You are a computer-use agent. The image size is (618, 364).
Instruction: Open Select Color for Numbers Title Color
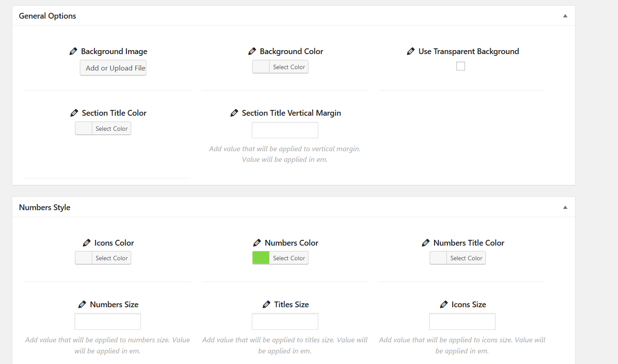466,258
